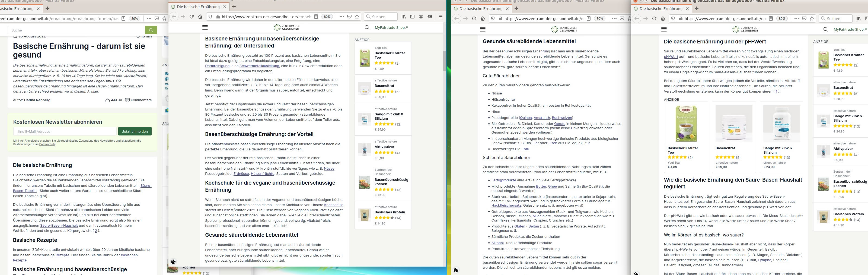Open Firefox application menu next to the account icons
The width and height of the screenshot is (868, 275).
[x=441, y=17]
